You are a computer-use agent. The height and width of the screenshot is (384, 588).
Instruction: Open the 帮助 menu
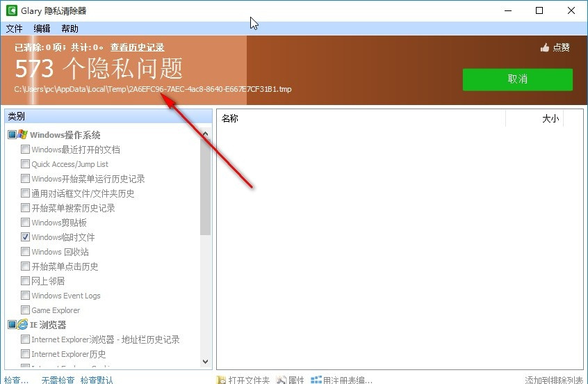[x=70, y=29]
